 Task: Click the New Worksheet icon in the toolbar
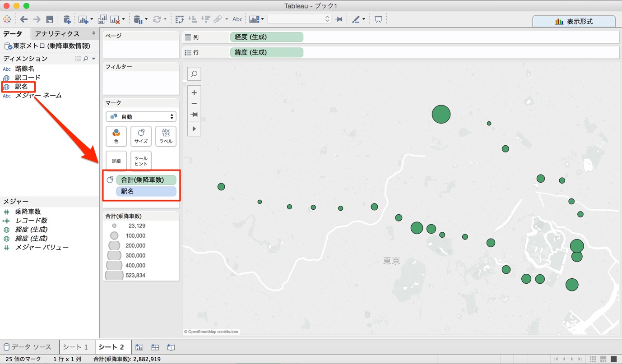click(x=84, y=19)
